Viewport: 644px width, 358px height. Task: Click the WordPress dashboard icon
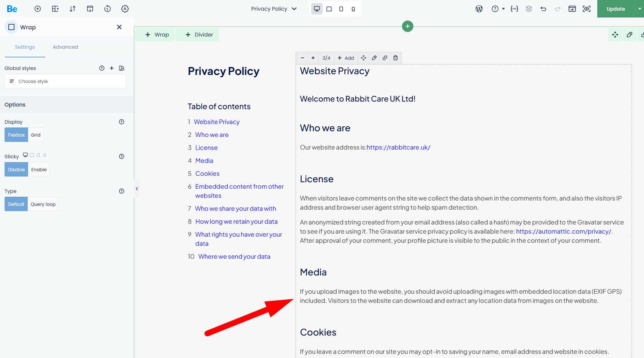(479, 9)
